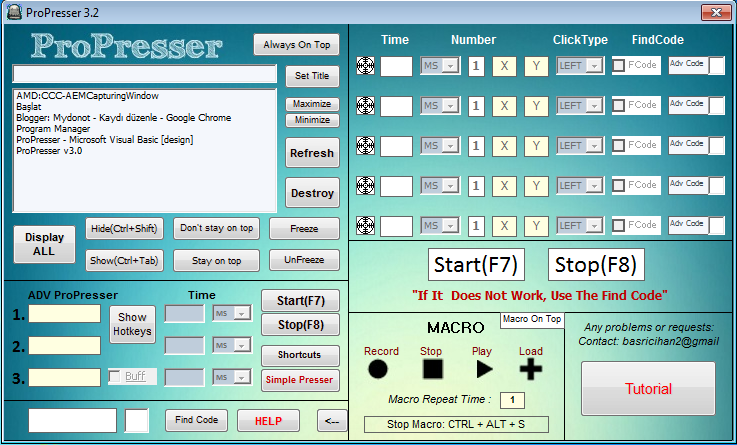This screenshot has height=445, width=737.
Task: Click the Destroy button
Action: [312, 193]
